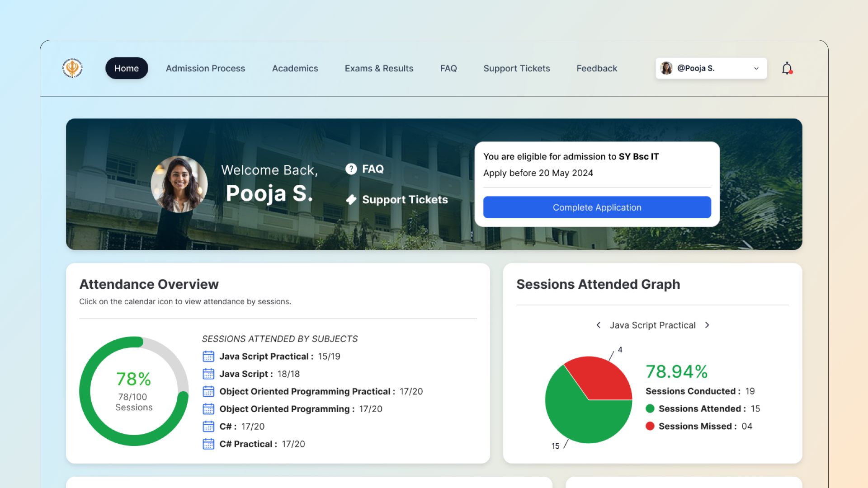Open calendar icon for Java Script 18/18
Viewport: 868px width, 488px height.
point(208,374)
